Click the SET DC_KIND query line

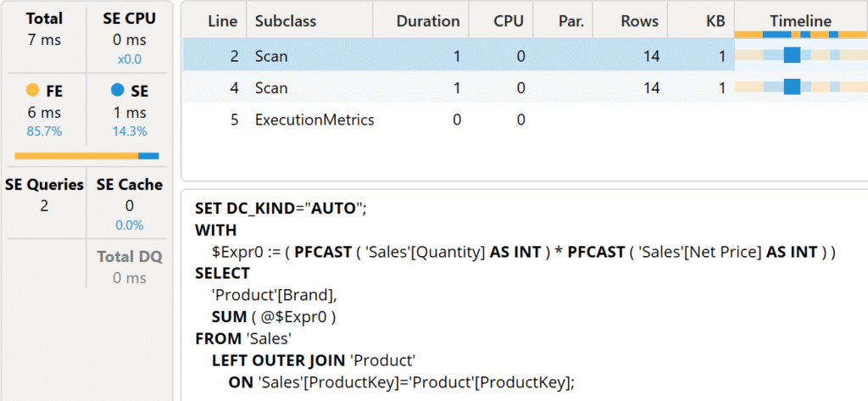(x=281, y=209)
